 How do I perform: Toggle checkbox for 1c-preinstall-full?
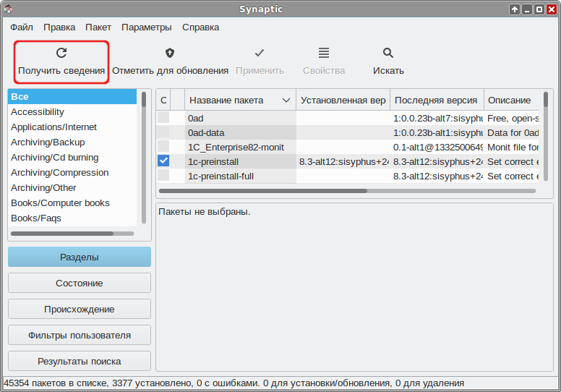coord(163,175)
